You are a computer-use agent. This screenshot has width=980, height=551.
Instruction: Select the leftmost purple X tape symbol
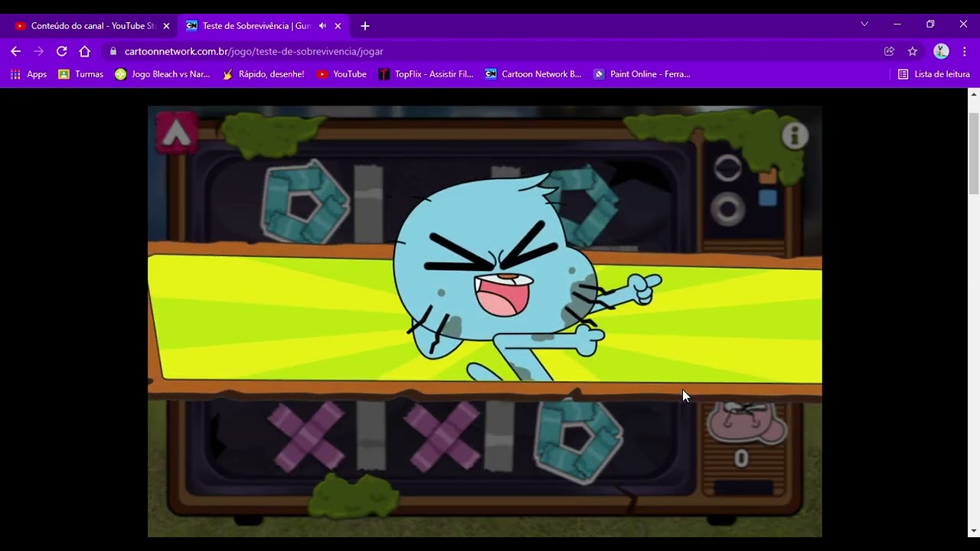(306, 437)
